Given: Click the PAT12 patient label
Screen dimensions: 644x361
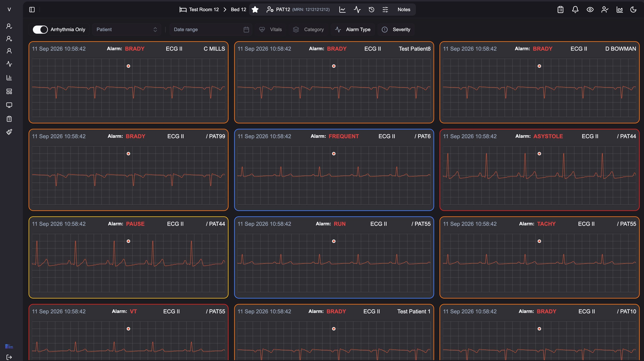Looking at the screenshot, I should (x=283, y=9).
